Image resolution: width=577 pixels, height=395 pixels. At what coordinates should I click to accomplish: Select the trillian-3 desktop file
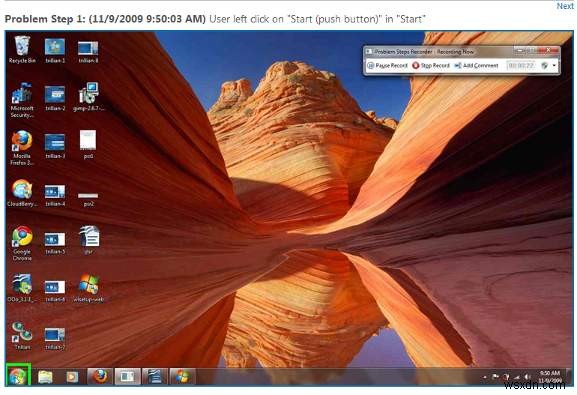55,146
